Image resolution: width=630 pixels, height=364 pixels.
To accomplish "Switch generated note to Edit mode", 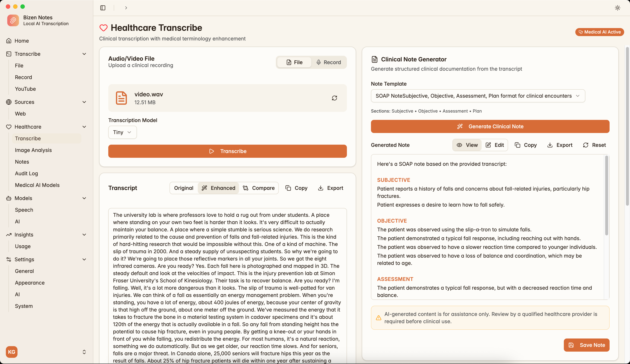I will click(x=495, y=145).
